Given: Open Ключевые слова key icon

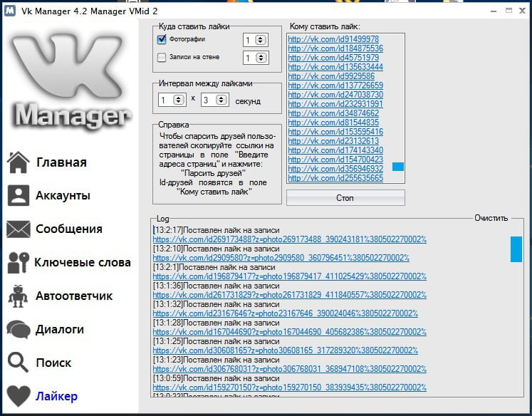Looking at the screenshot, I should tap(19, 263).
